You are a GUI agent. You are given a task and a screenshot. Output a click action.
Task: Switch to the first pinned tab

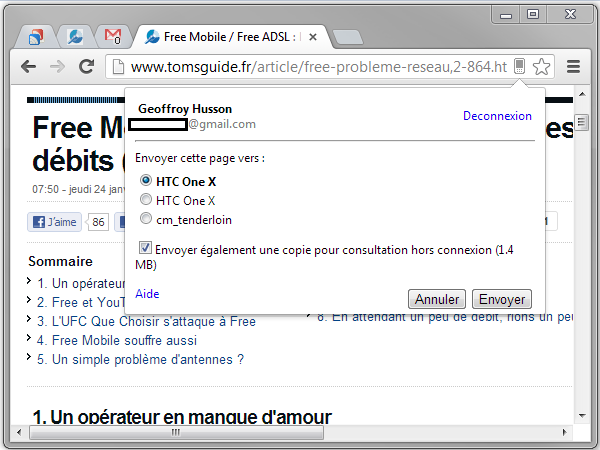click(x=37, y=37)
